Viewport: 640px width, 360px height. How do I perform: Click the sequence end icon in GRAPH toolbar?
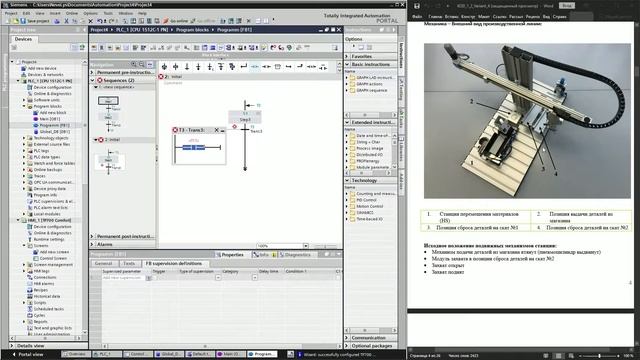tap(198, 67)
